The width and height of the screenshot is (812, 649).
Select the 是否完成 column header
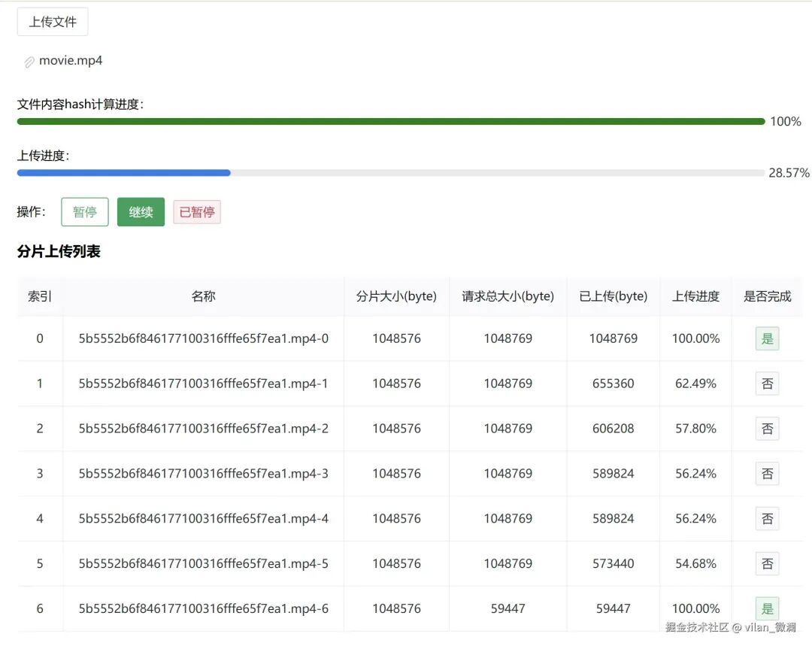[x=767, y=296]
